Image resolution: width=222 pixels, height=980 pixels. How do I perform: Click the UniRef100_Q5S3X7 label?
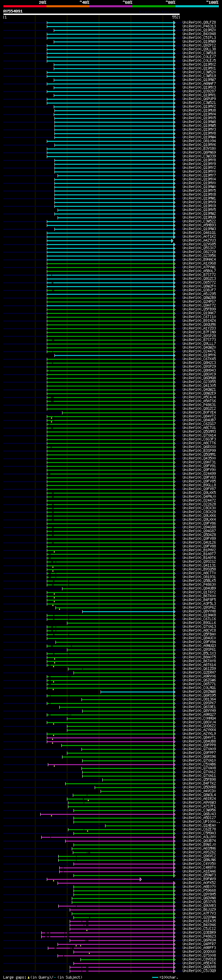(199, 248)
